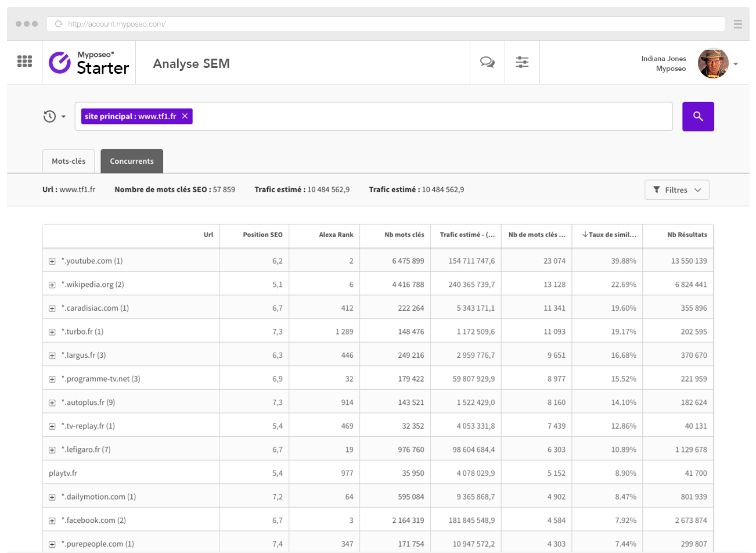Open the user account dropdown arrow

pyautogui.click(x=736, y=64)
